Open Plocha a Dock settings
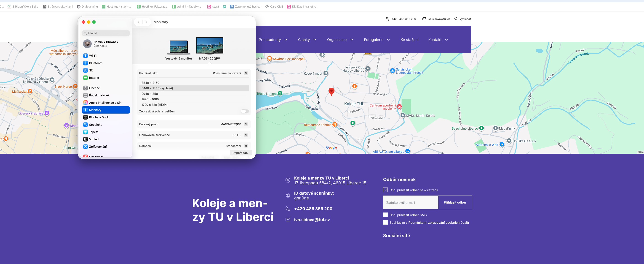 99,117
